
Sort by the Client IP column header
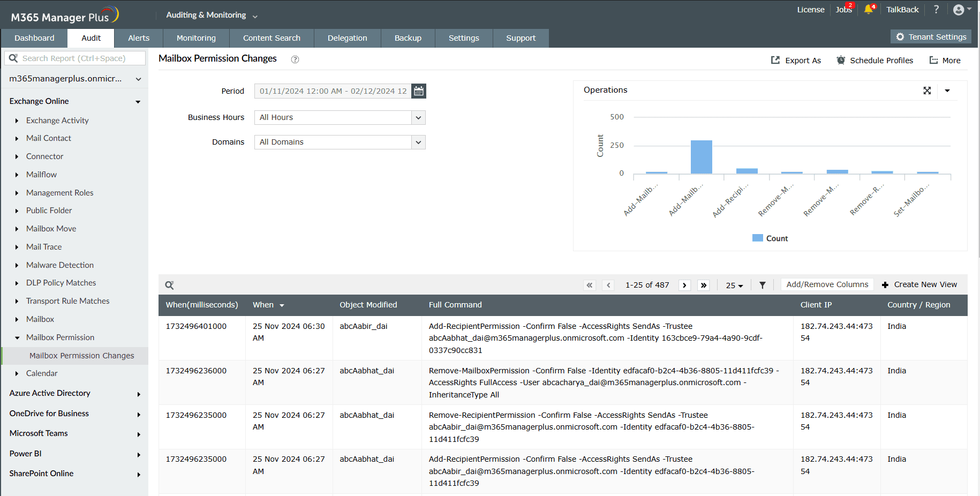(x=816, y=305)
